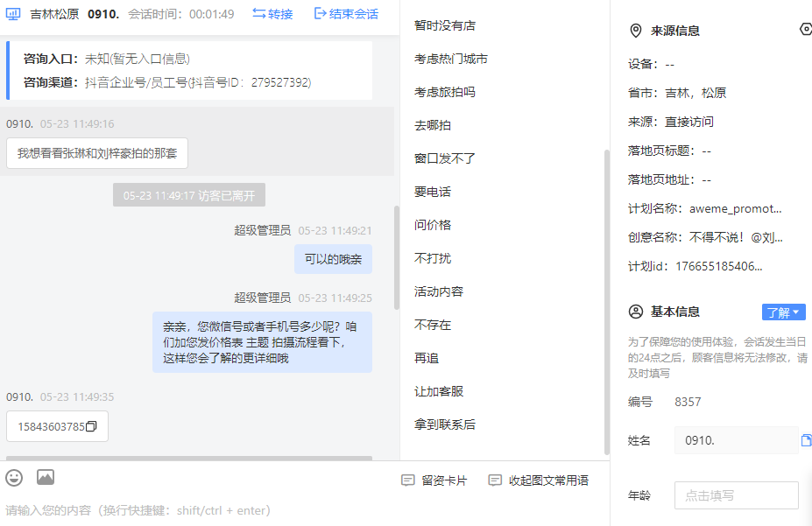Select quick phrase 不存在
Screen dimensions: 812x526
coord(433,325)
